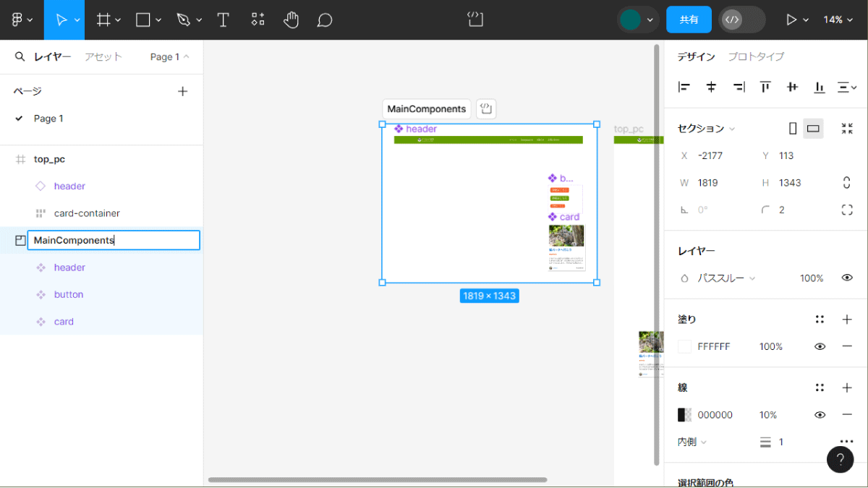The width and height of the screenshot is (868, 488).
Task: Click the Present play button
Action: (791, 20)
